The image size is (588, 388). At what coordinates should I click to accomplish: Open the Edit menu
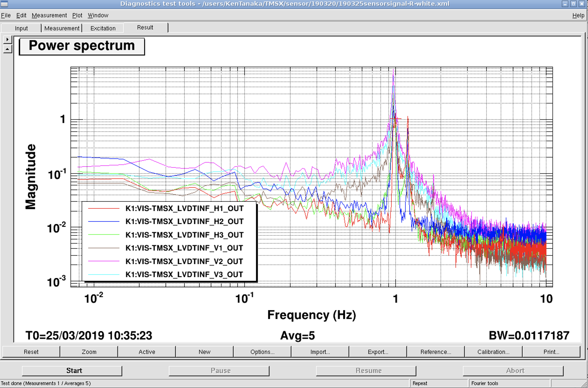(x=21, y=15)
